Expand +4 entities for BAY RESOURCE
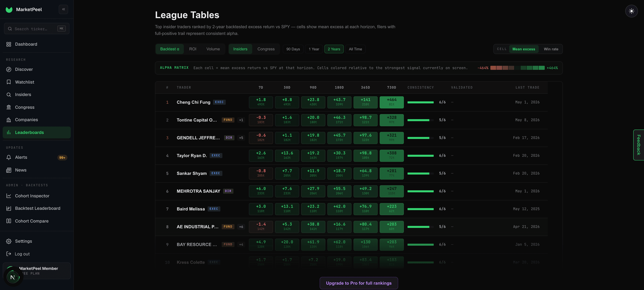644x290 pixels. pos(241,245)
